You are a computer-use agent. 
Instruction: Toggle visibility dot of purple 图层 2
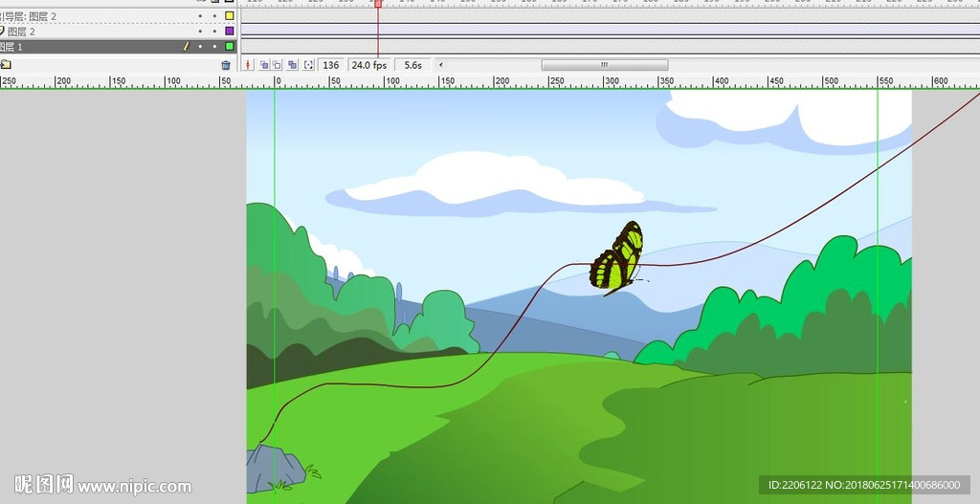[200, 32]
